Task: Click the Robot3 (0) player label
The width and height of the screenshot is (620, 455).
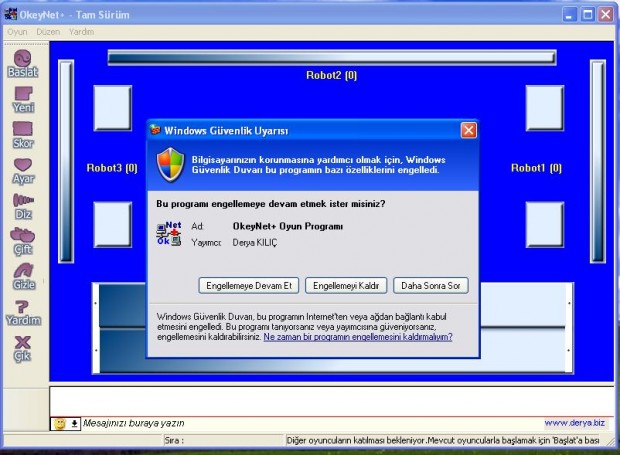Action: click(x=112, y=168)
